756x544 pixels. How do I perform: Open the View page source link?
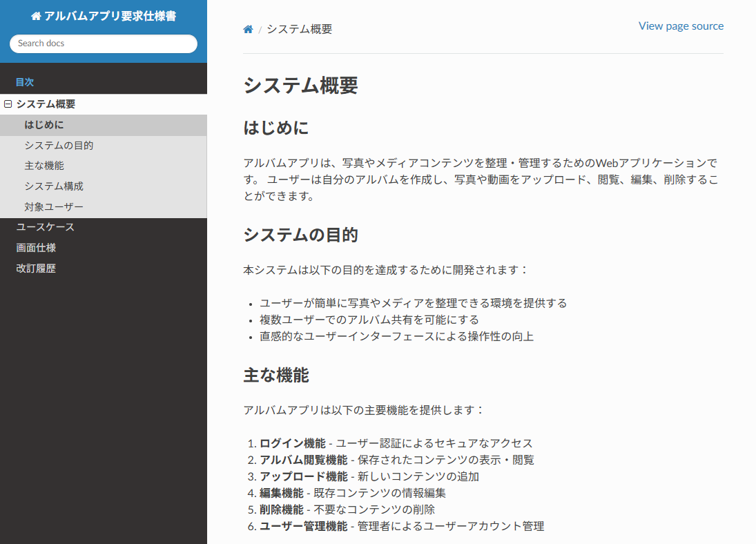(681, 26)
